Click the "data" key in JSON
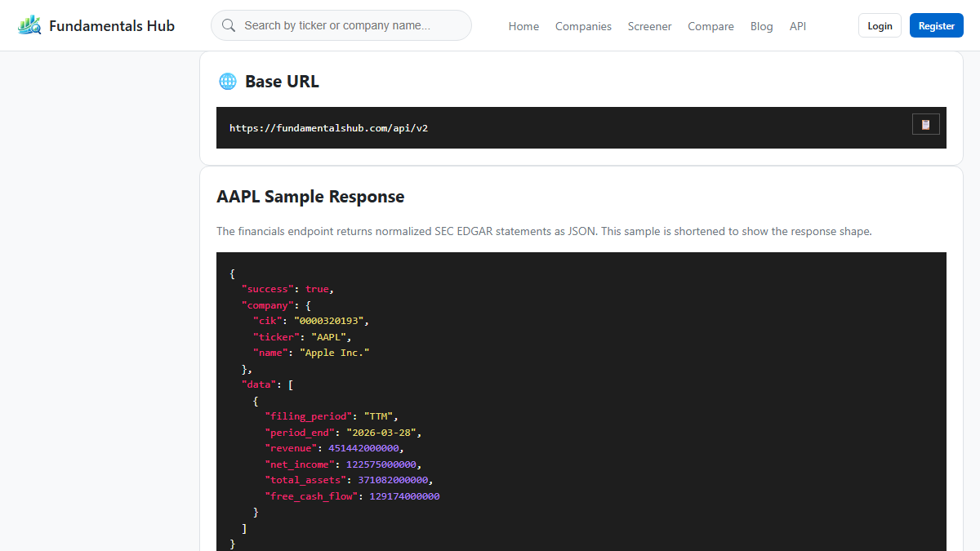 click(x=259, y=384)
